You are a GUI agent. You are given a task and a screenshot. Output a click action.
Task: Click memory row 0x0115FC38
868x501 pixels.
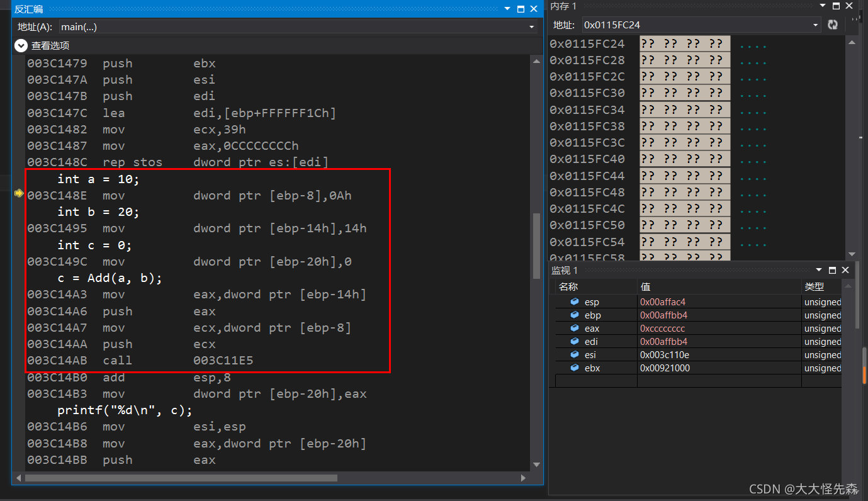659,126
